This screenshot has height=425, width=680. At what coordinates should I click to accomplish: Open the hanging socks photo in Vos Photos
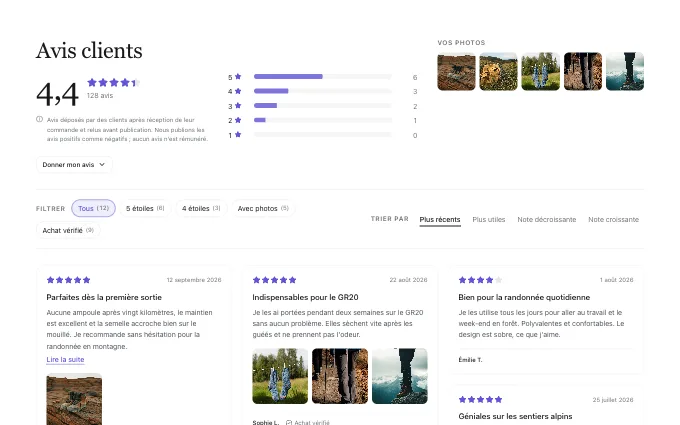[x=540, y=72]
